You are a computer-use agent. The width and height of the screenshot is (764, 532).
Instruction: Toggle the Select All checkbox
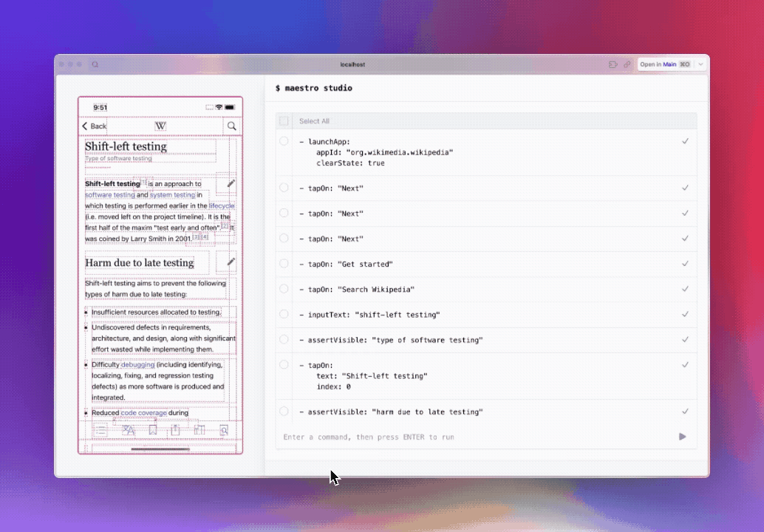[284, 121]
